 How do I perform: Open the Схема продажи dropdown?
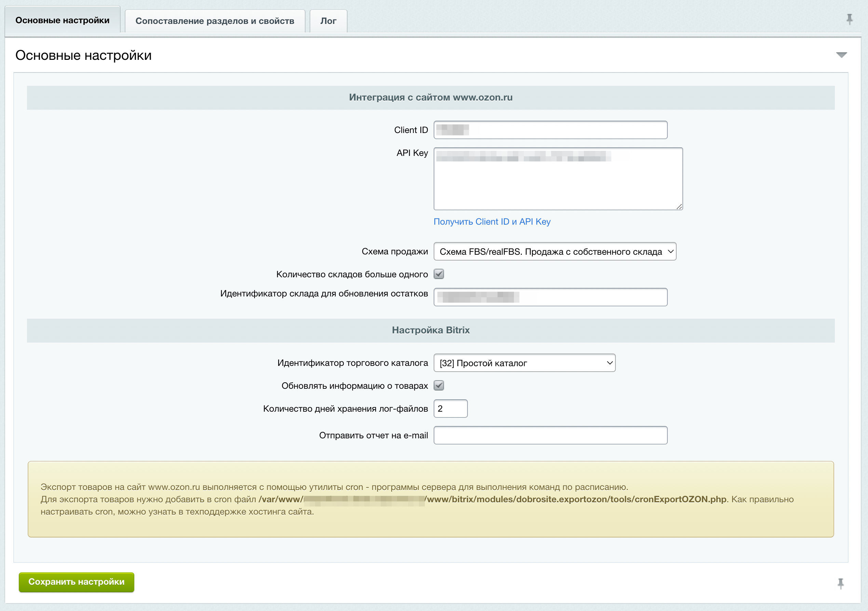pyautogui.click(x=555, y=252)
